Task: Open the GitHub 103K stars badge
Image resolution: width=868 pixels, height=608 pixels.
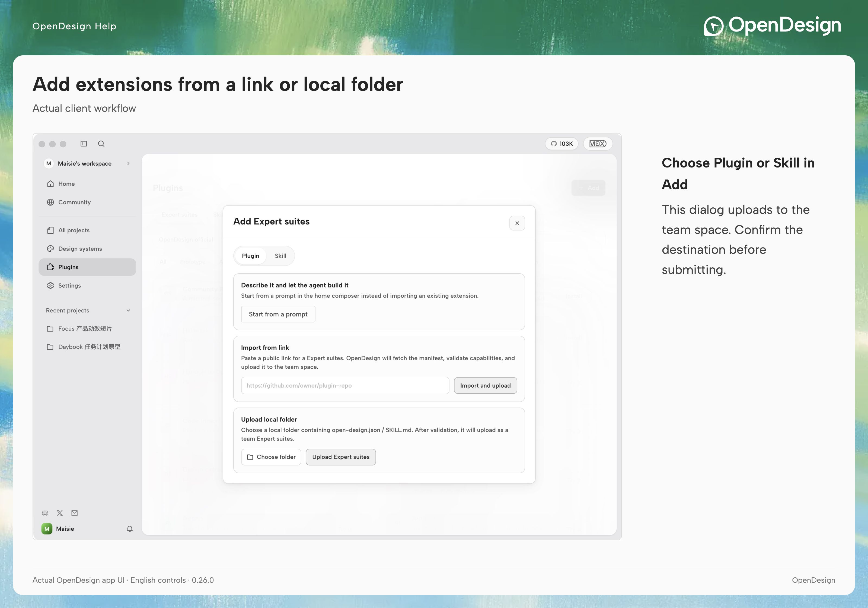Action: [561, 144]
